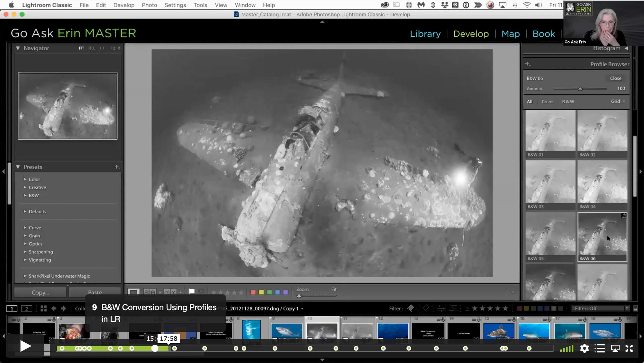Screen dimensions: 644x363
Task: Open the Wi-Fi status menu
Action: [x=527, y=5]
